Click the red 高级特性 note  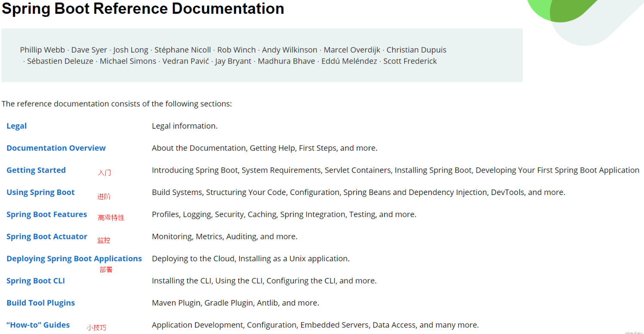[111, 218]
